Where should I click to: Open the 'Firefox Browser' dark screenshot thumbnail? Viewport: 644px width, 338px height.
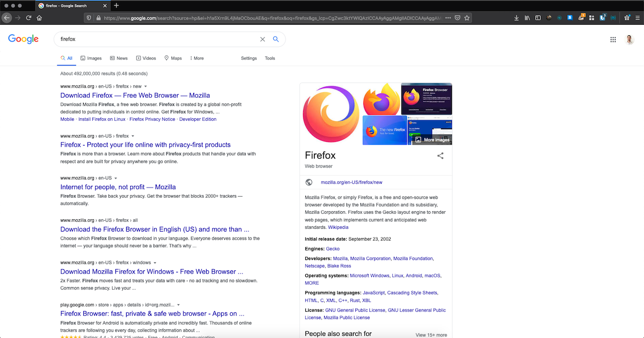click(427, 99)
